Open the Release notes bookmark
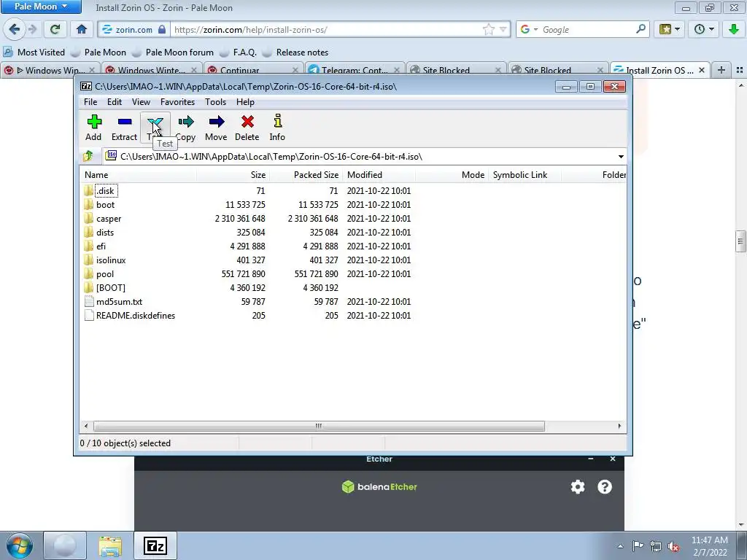 tap(295, 52)
